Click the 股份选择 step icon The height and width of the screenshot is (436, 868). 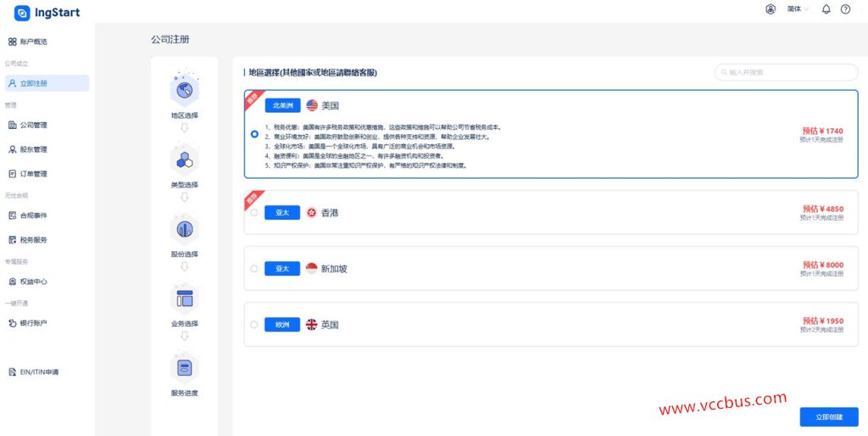[184, 228]
